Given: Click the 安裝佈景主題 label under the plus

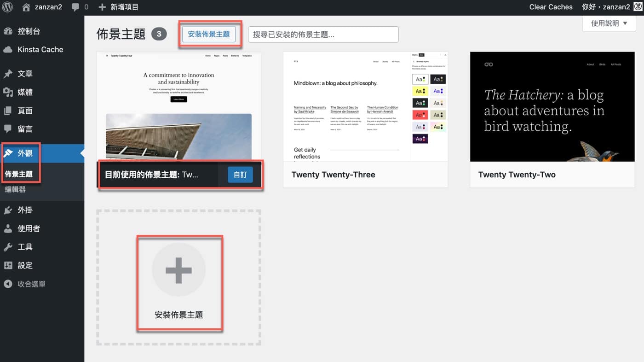Looking at the screenshot, I should [178, 315].
